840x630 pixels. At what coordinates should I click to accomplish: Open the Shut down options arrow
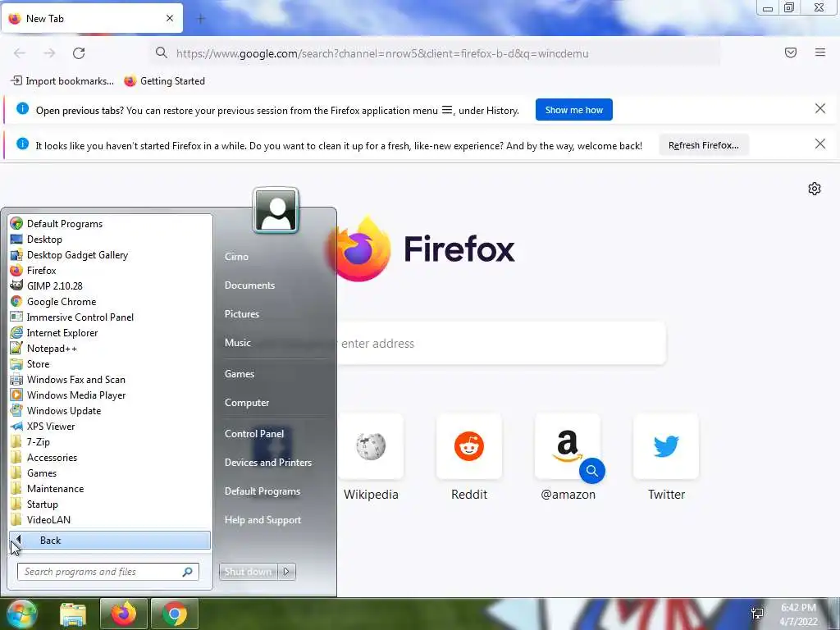tap(286, 571)
